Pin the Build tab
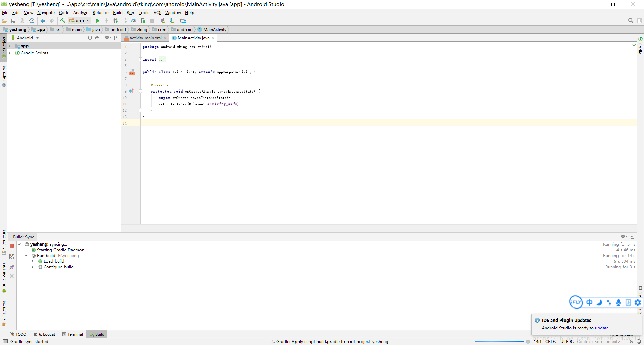This screenshot has height=345, width=644. coord(12,267)
